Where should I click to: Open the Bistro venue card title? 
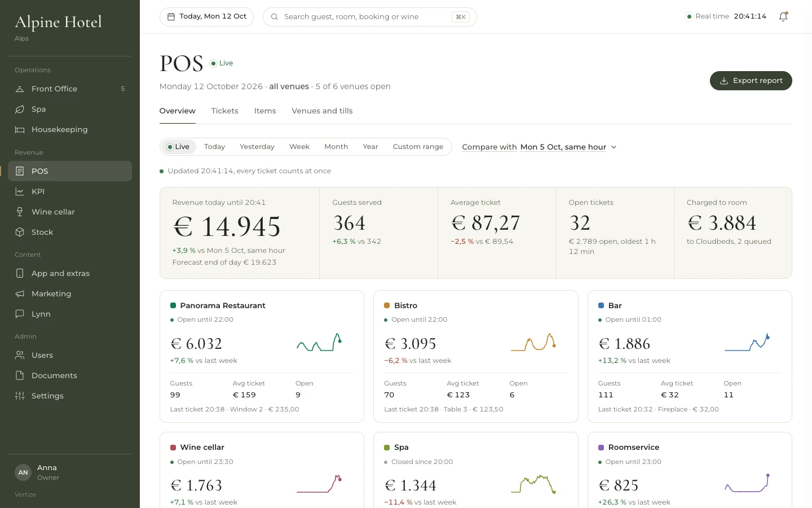(405, 305)
